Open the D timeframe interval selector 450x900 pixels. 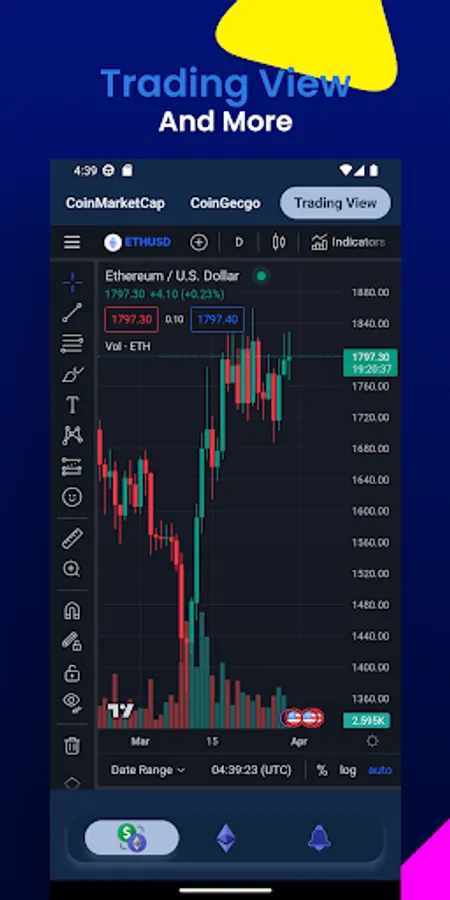(x=239, y=242)
